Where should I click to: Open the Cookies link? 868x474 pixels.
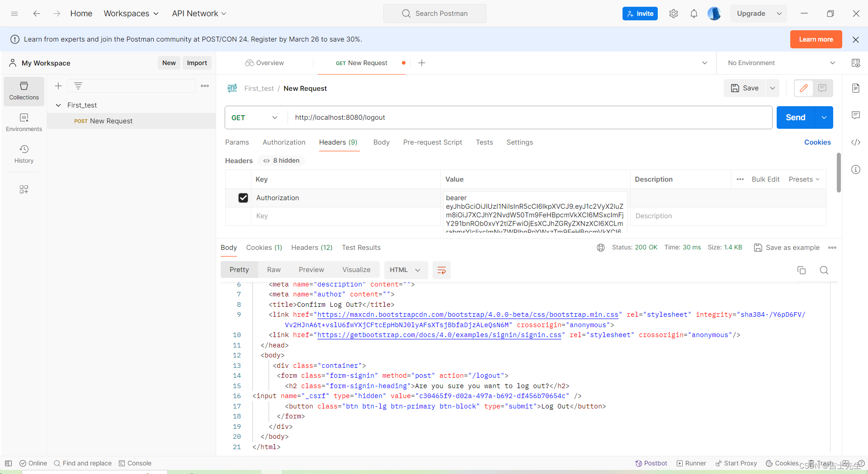tap(817, 142)
